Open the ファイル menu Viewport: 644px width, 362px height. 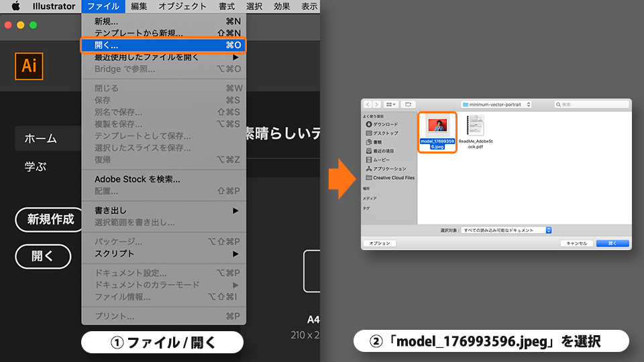(103, 6)
